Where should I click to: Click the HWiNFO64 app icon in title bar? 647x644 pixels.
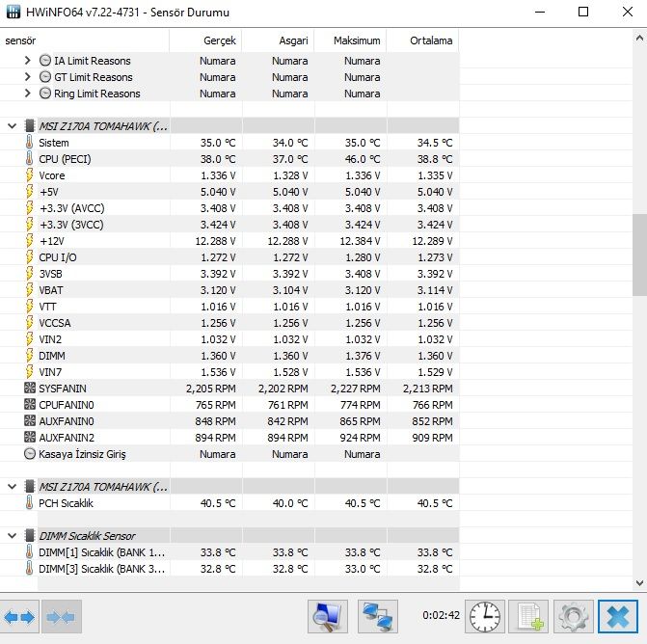13,12
